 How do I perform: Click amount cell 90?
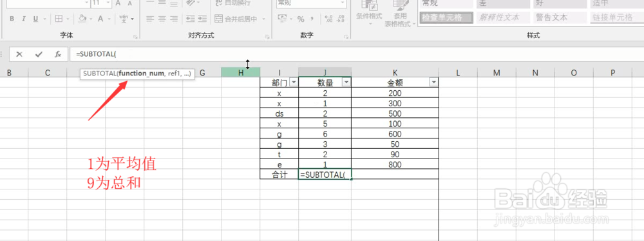coord(395,154)
